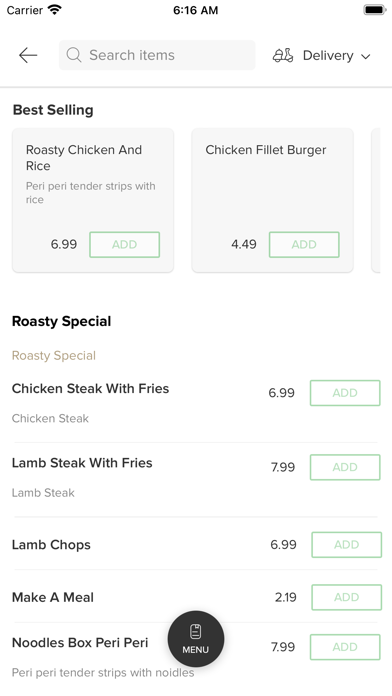Open Roasty Chicken And Rice card
Image resolution: width=392 pixels, height=696 pixels.
[93, 200]
